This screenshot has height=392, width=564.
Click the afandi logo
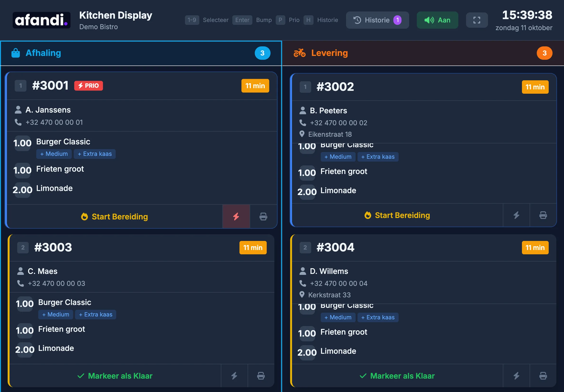[x=42, y=20]
